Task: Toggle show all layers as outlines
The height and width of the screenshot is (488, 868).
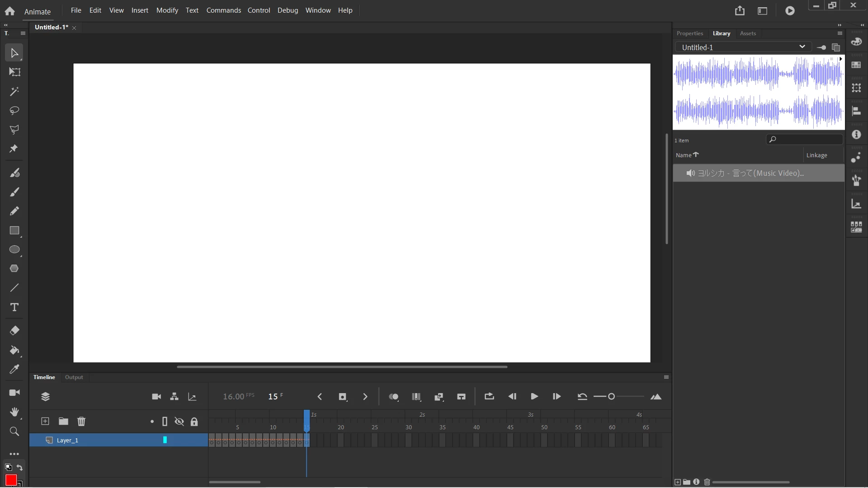Action: coord(165,422)
